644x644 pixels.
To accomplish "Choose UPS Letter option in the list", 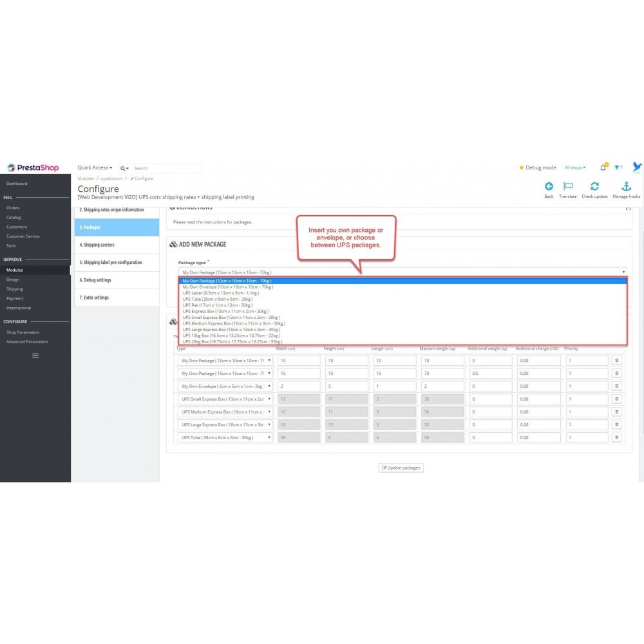I will pyautogui.click(x=402, y=293).
